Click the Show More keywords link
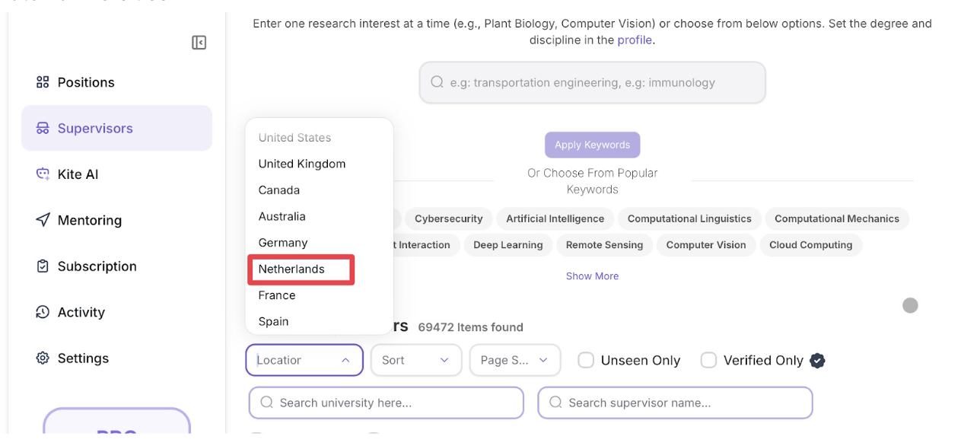Viewport: 980px width, 446px height. click(x=592, y=276)
